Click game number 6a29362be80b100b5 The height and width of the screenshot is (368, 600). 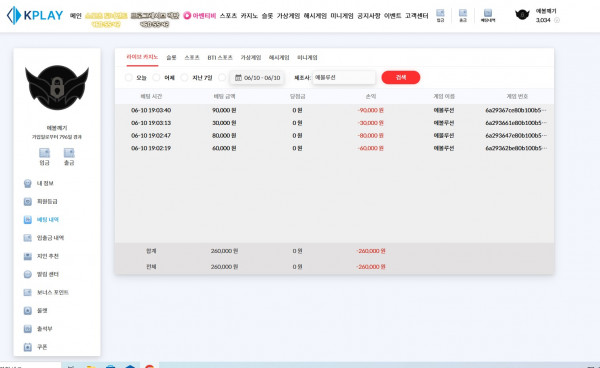pyautogui.click(x=516, y=148)
